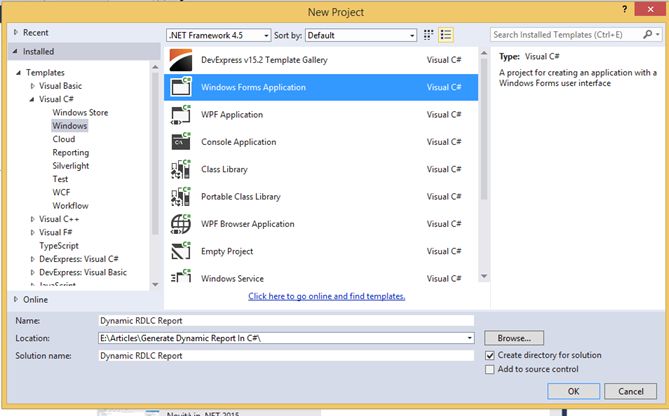The width and height of the screenshot is (669, 416).
Task: Close the New Project dialog
Action: pyautogui.click(x=650, y=9)
